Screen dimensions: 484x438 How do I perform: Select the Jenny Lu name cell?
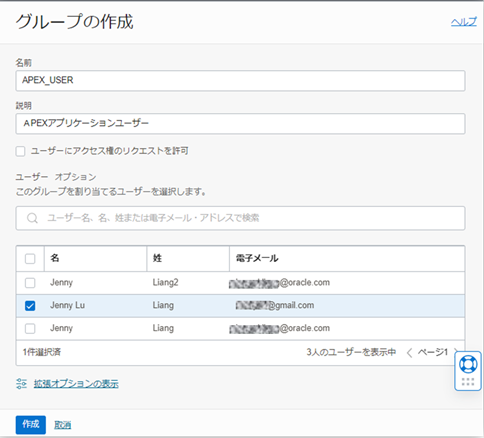point(67,305)
